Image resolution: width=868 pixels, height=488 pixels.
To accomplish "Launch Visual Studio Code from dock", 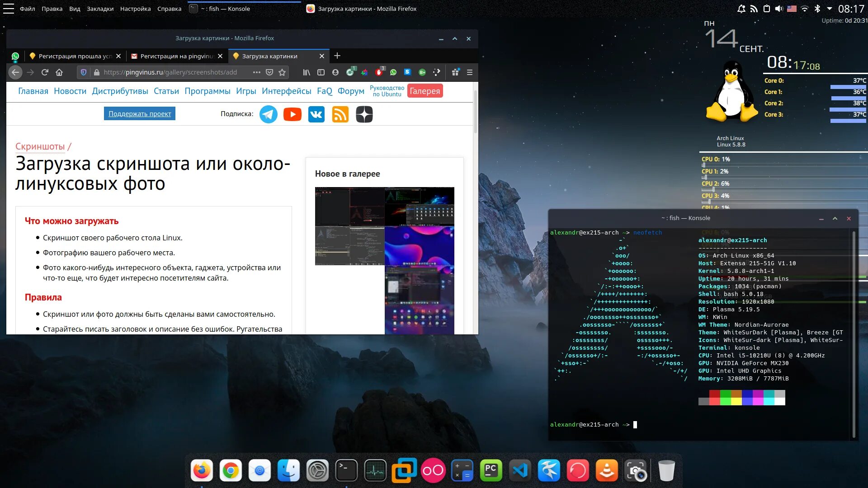I will (520, 471).
